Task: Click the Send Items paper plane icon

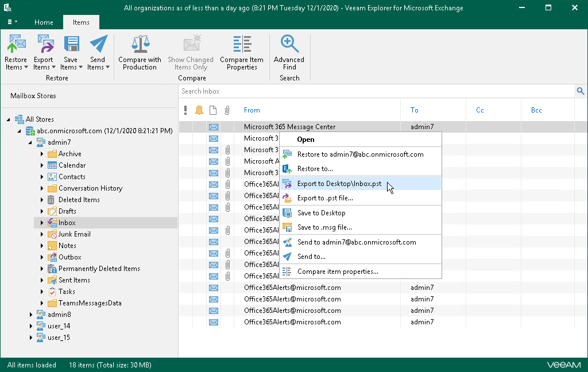Action: tap(98, 45)
